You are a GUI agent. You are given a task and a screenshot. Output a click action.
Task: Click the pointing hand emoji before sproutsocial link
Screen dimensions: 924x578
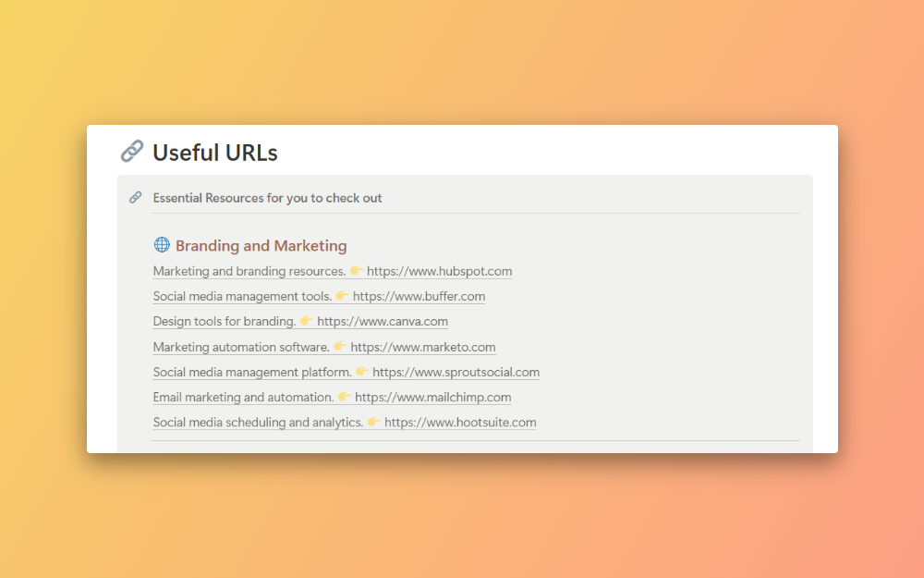click(362, 372)
